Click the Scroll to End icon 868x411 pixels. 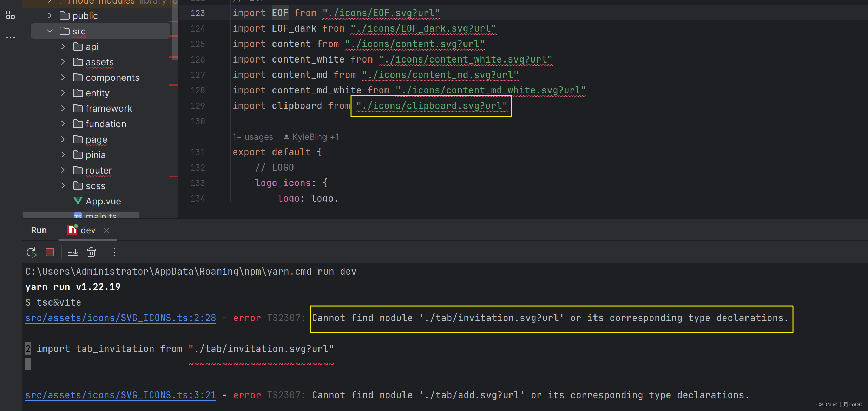click(73, 252)
